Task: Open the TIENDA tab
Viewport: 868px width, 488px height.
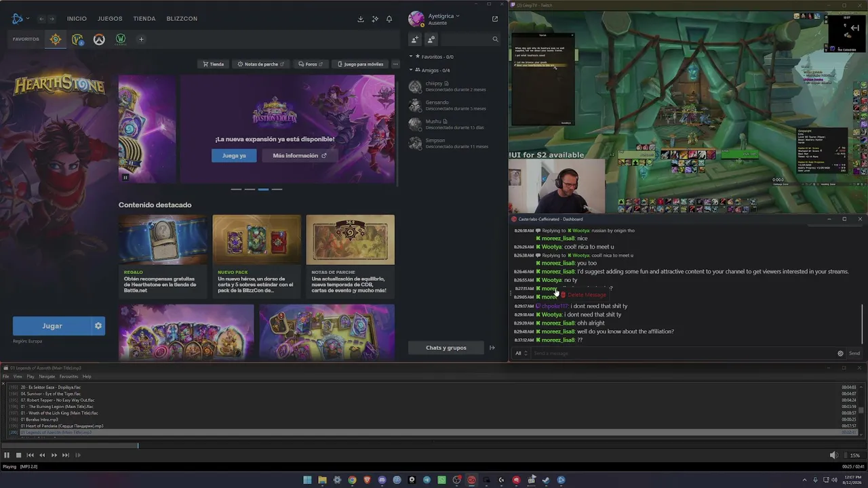Action: coord(144,19)
